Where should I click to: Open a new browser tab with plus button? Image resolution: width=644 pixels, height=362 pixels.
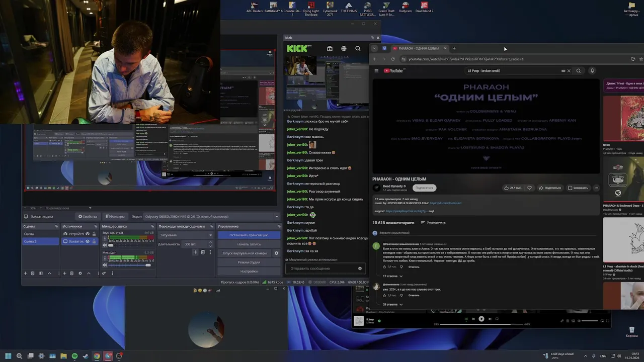(454, 48)
